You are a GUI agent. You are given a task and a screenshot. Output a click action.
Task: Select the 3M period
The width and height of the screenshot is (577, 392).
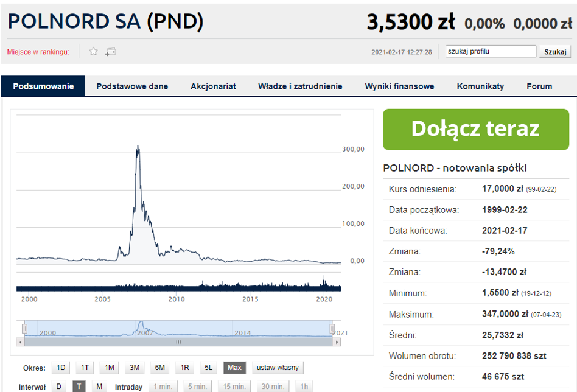(135, 367)
